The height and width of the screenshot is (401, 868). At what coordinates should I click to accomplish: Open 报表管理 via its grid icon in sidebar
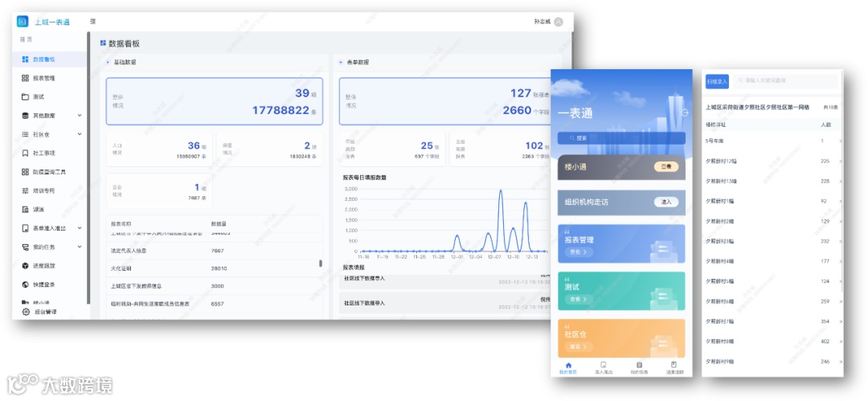tap(25, 78)
